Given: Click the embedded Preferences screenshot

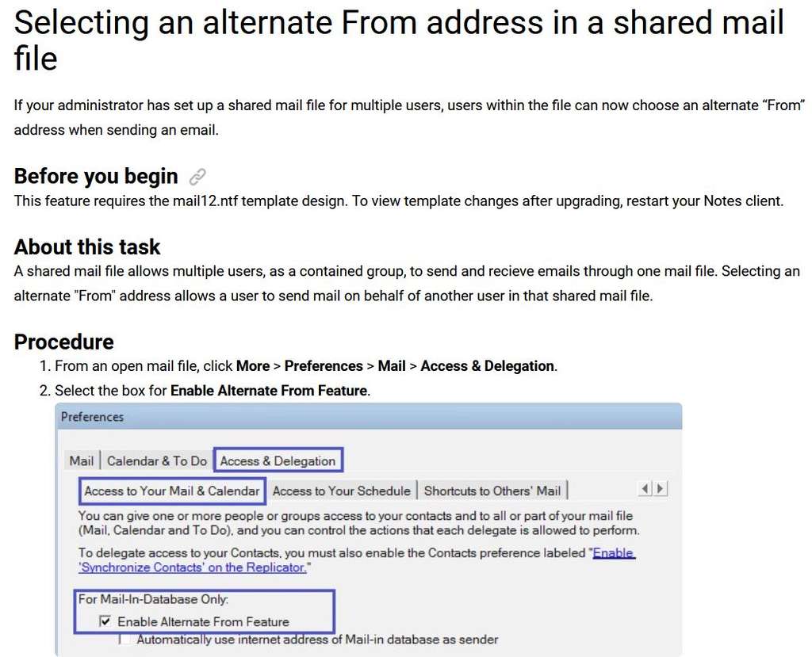Looking at the screenshot, I should tap(368, 529).
